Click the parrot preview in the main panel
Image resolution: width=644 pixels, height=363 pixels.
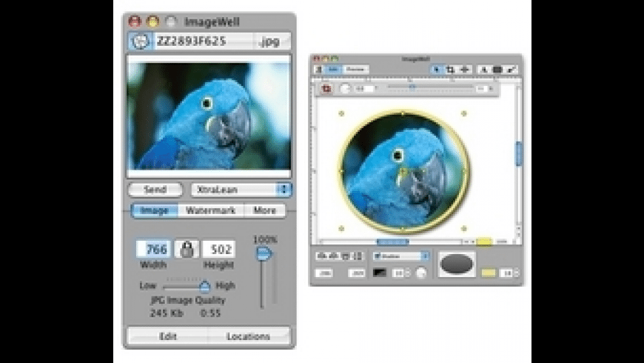pos(209,116)
